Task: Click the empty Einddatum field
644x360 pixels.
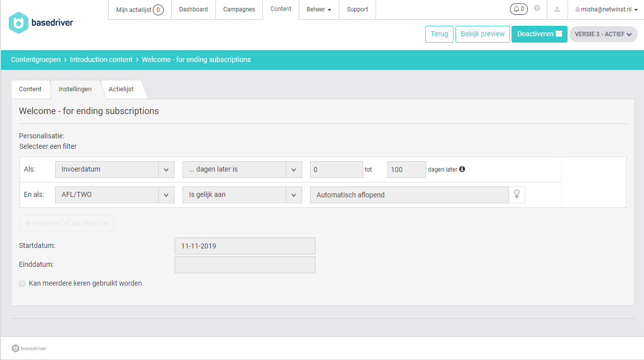Action: point(245,265)
